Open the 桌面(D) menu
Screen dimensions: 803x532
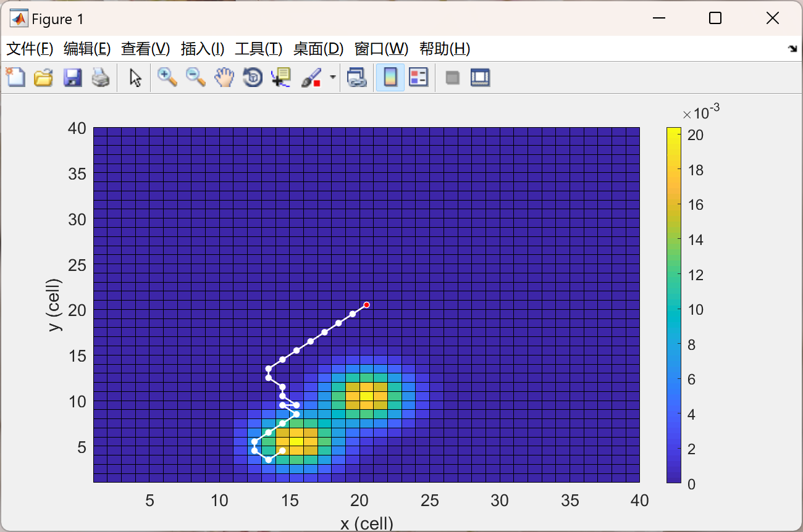coord(318,49)
